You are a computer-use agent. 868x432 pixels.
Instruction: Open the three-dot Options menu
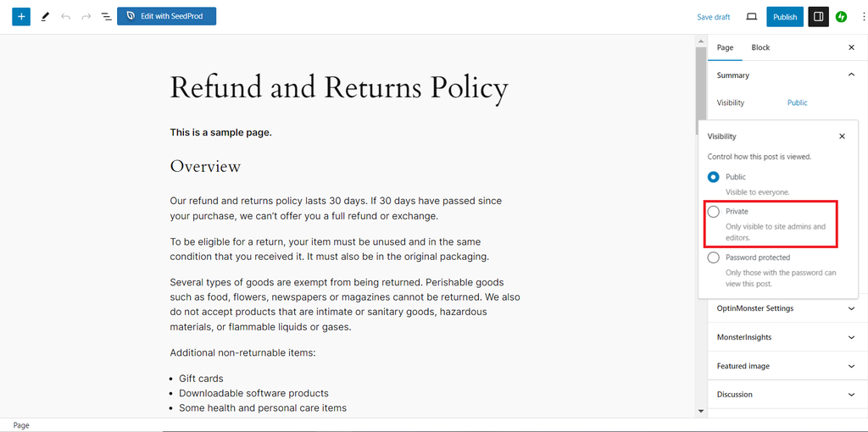click(863, 16)
